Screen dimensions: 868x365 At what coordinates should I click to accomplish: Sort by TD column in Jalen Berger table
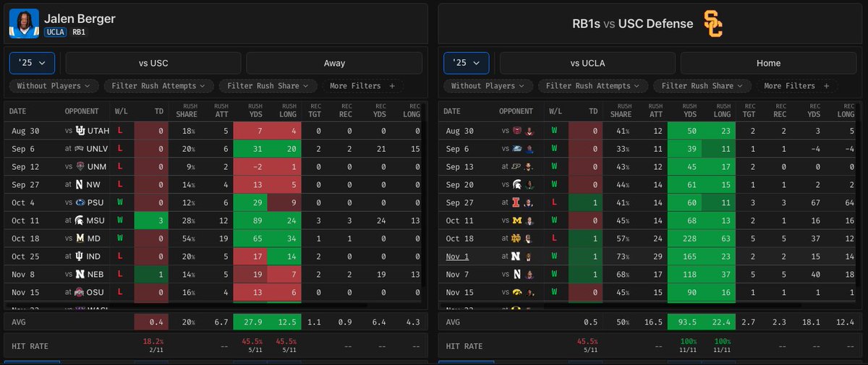[x=158, y=112]
